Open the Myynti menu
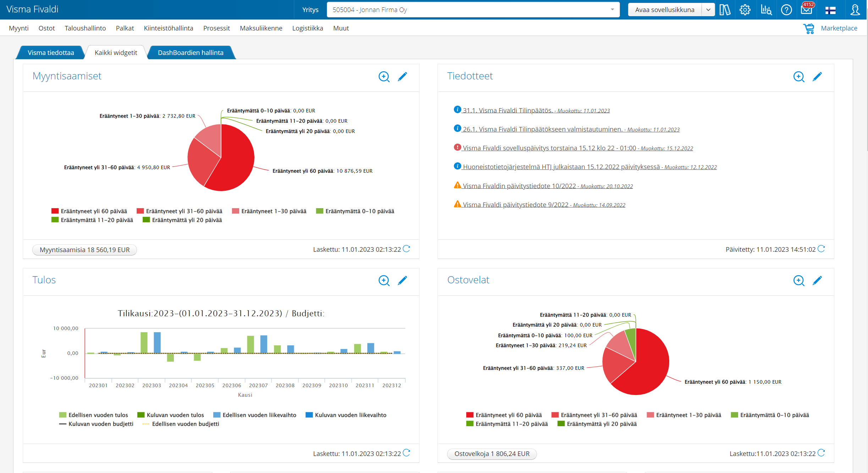The height and width of the screenshot is (473, 868). [19, 28]
